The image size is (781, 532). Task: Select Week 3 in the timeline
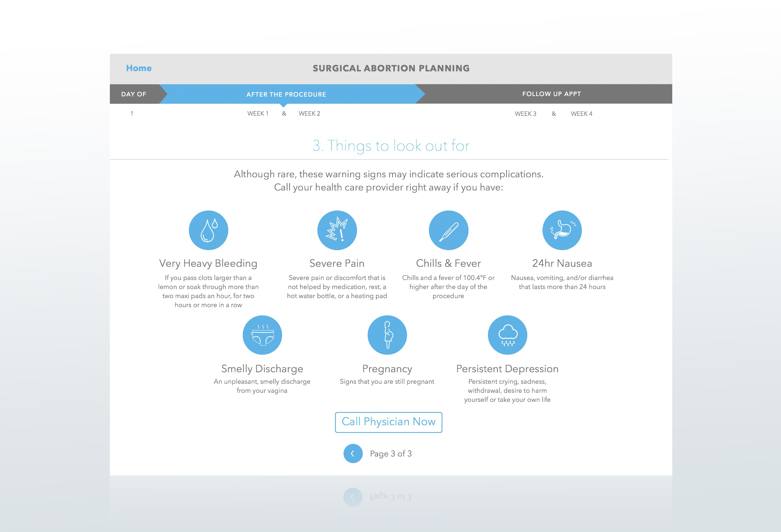point(526,114)
